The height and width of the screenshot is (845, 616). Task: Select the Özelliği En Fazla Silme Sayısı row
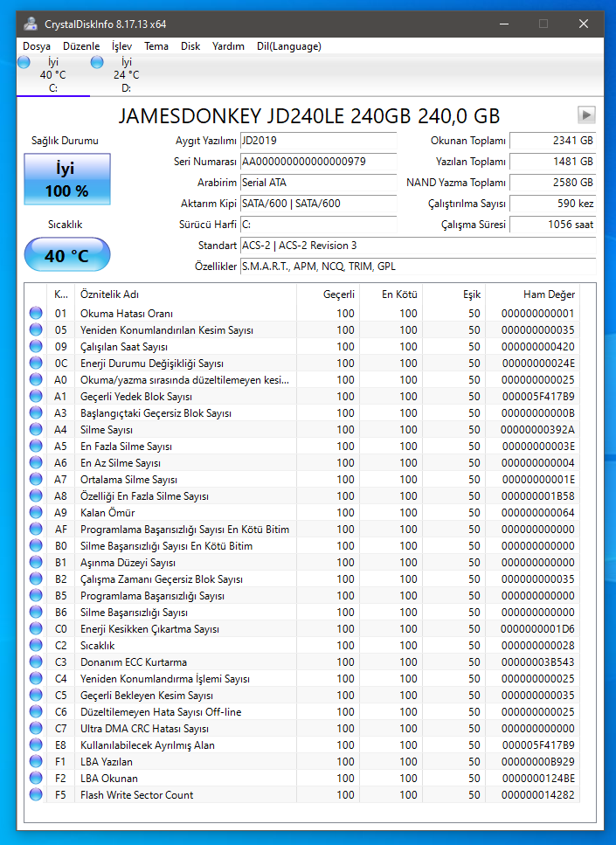(x=302, y=495)
